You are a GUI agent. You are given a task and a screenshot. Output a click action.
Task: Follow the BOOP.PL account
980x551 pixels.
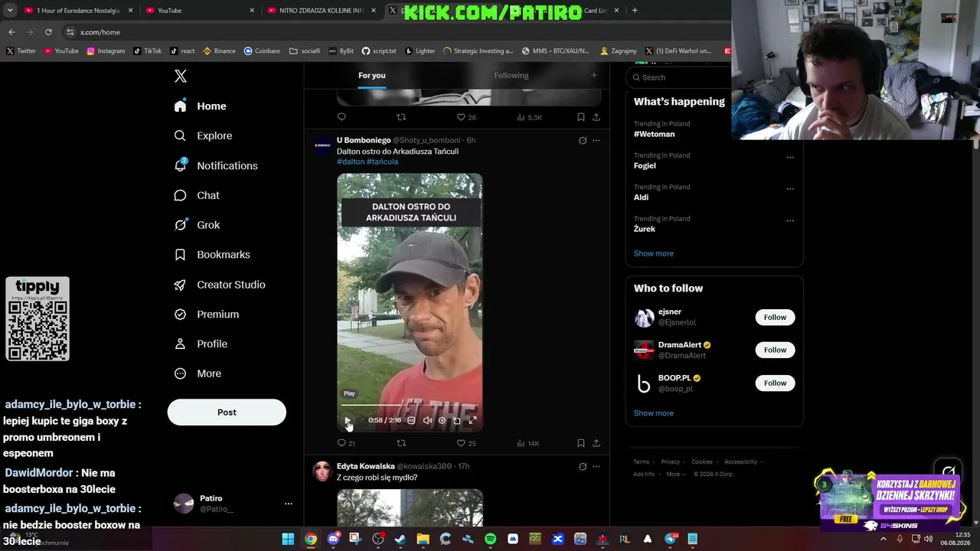[x=775, y=383]
